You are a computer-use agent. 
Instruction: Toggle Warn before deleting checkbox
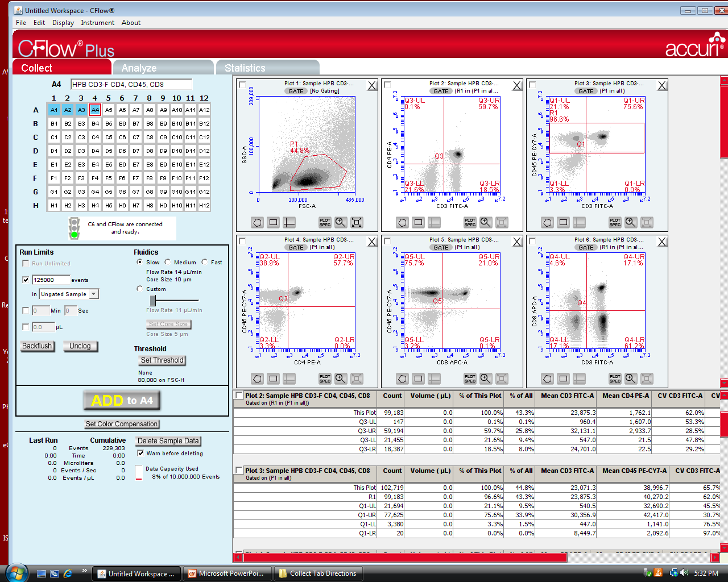[x=140, y=453]
